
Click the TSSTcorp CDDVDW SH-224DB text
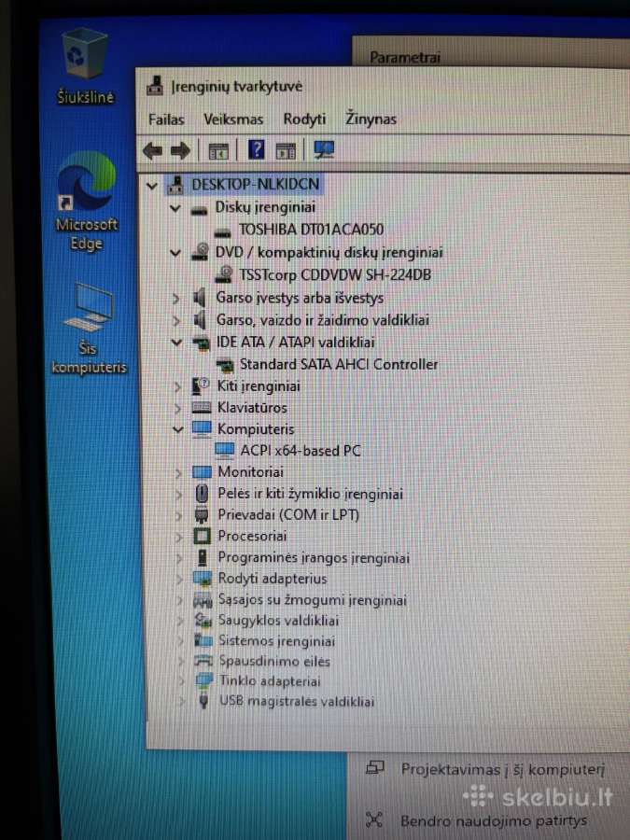(x=335, y=275)
